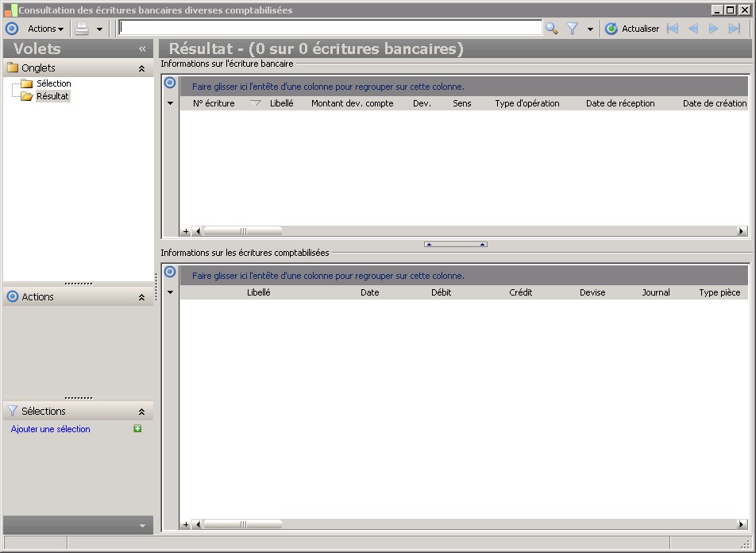Screen dimensions: 756x553
Task: Click the left scroll arrow of accounted entries grid
Action: coord(197,524)
